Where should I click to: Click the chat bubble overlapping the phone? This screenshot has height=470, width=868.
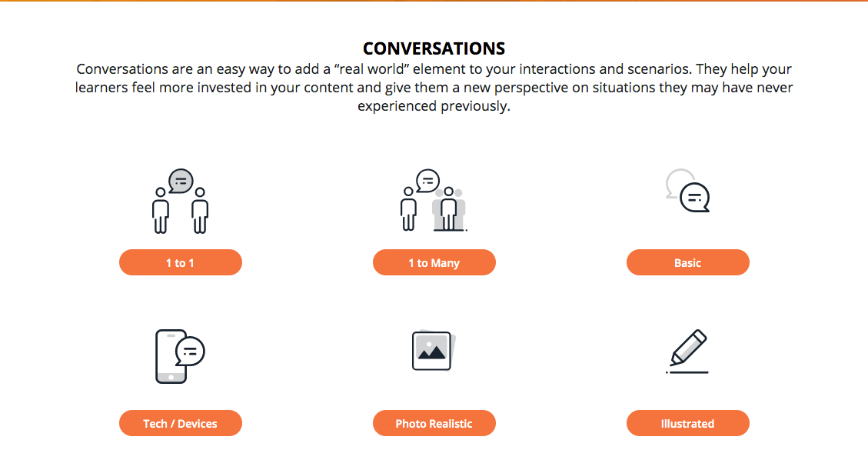point(191,351)
